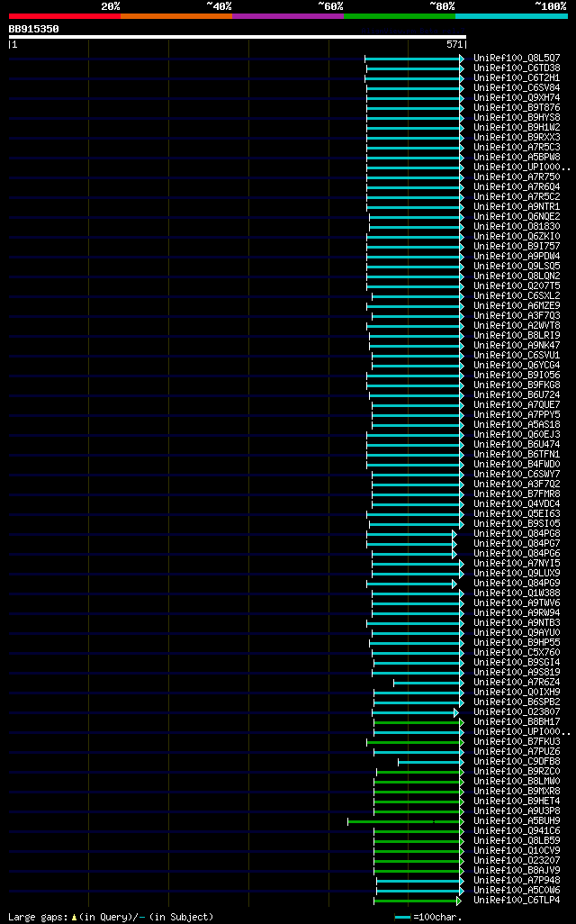This screenshot has width=576, height=924.
Task: Select the UniRef100_A5BUH9 hit label
Action: coord(517,820)
